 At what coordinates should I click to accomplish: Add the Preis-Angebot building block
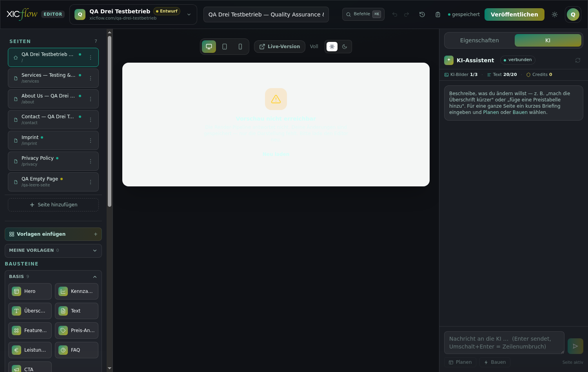tap(76, 330)
